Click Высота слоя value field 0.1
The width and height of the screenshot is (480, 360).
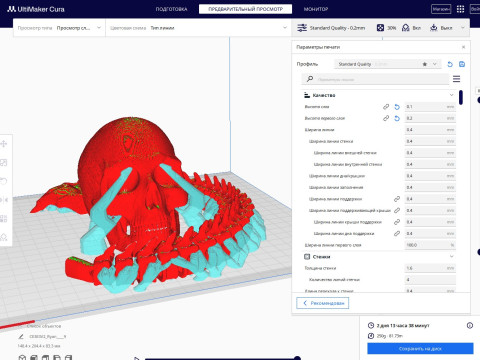430,107
